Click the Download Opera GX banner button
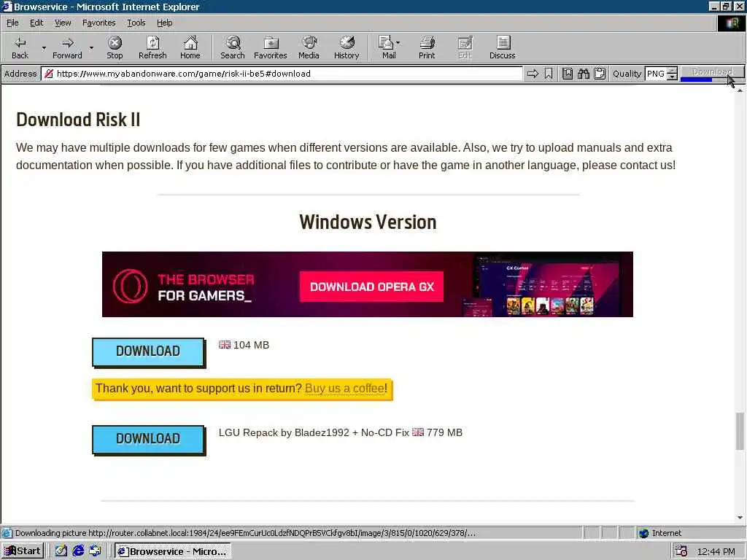 pos(371,287)
